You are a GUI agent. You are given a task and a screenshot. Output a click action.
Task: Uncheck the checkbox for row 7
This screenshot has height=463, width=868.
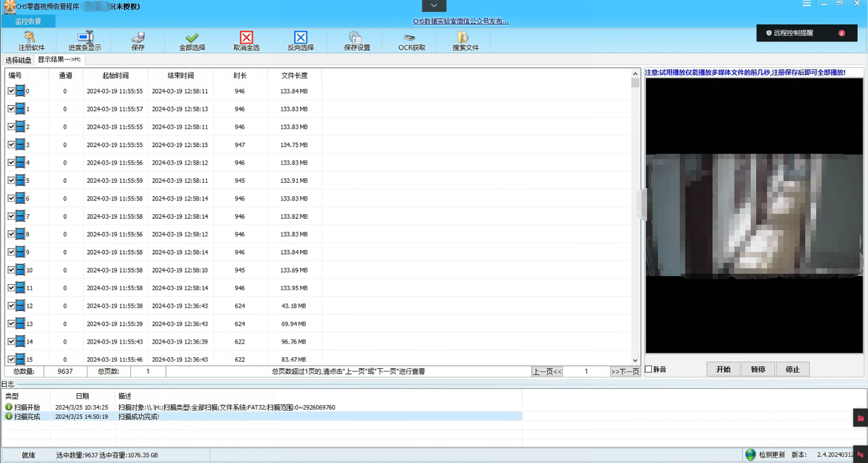coord(11,216)
